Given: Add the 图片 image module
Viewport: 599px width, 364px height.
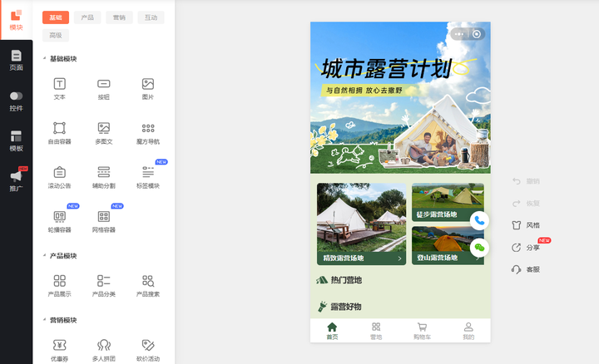Looking at the screenshot, I should 148,89.
